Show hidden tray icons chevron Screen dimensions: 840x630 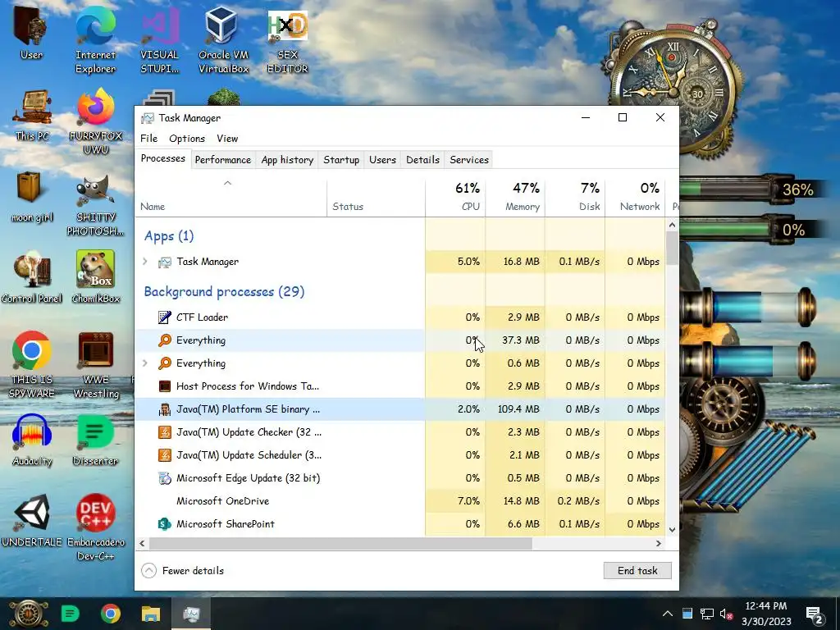[x=668, y=614]
